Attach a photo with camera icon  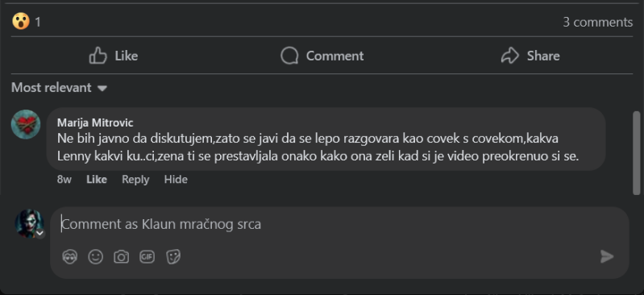(x=121, y=257)
